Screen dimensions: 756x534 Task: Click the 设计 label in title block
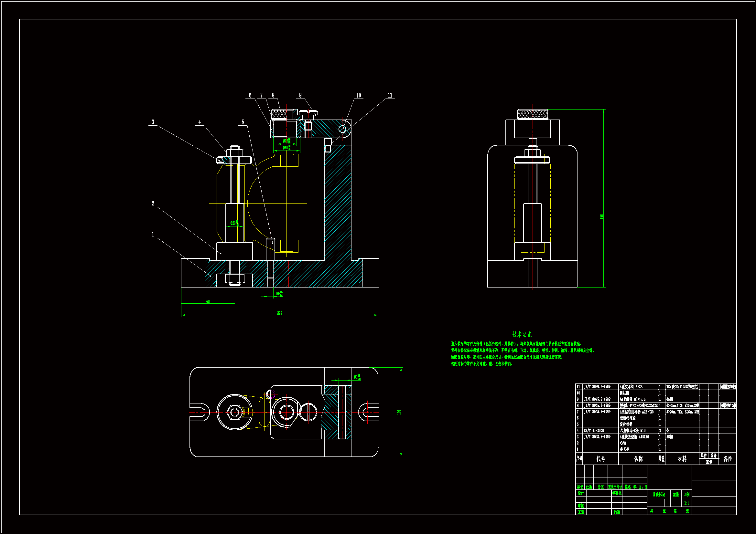pyautogui.click(x=581, y=494)
